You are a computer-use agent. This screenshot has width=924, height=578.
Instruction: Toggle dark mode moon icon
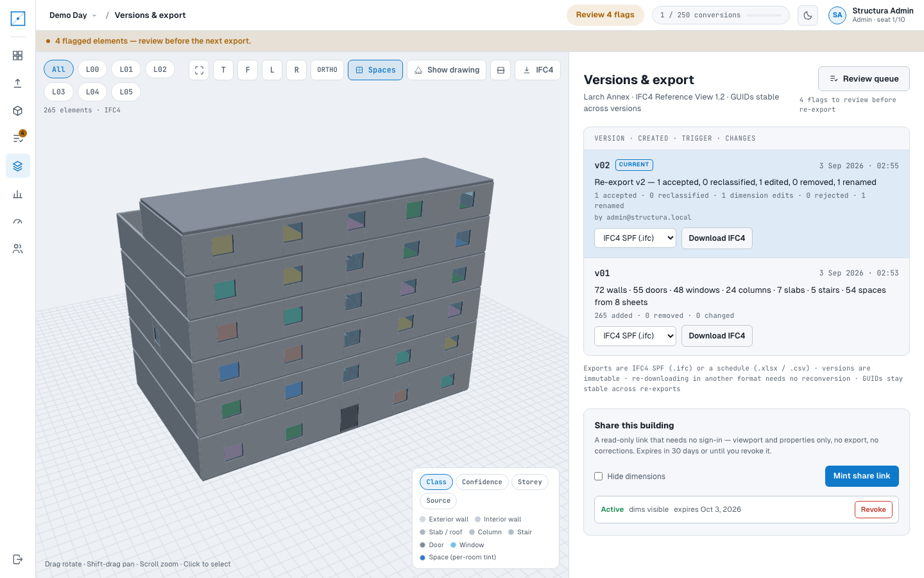coord(808,15)
